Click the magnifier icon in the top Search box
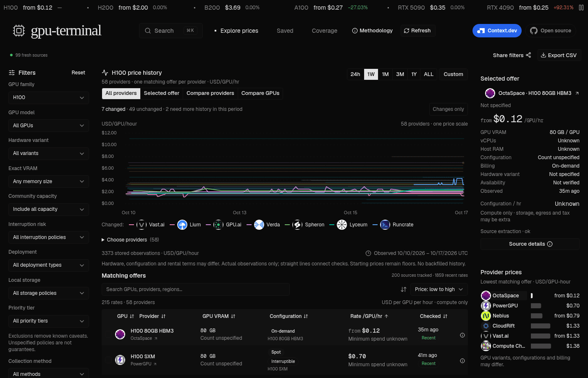The image size is (588, 378). coord(148,31)
